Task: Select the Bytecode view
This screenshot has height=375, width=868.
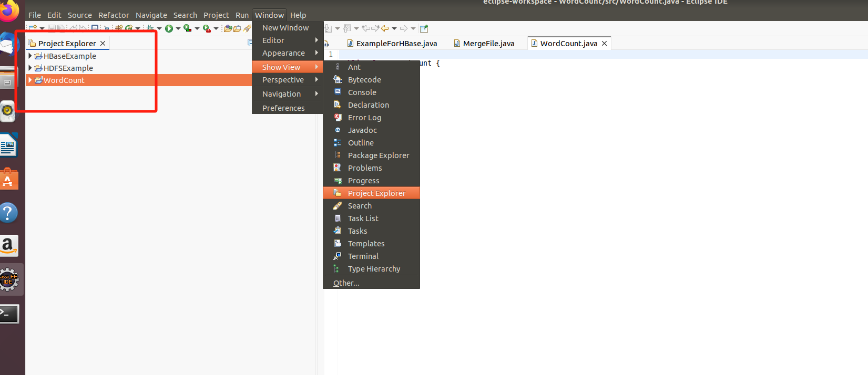Action: pyautogui.click(x=371, y=80)
